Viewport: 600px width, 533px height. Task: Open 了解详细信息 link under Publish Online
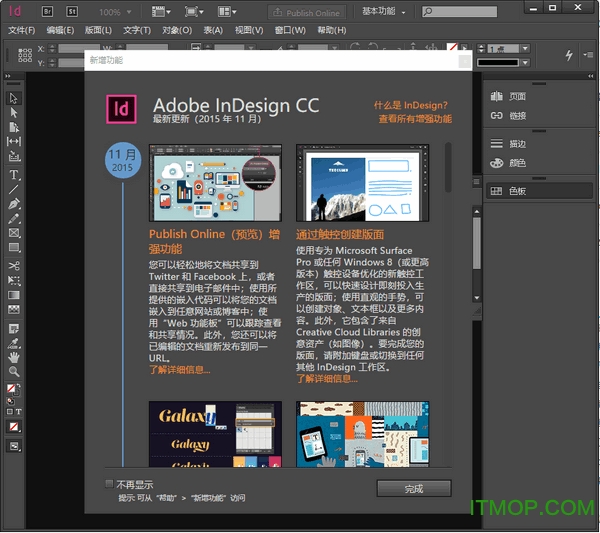pyautogui.click(x=179, y=370)
